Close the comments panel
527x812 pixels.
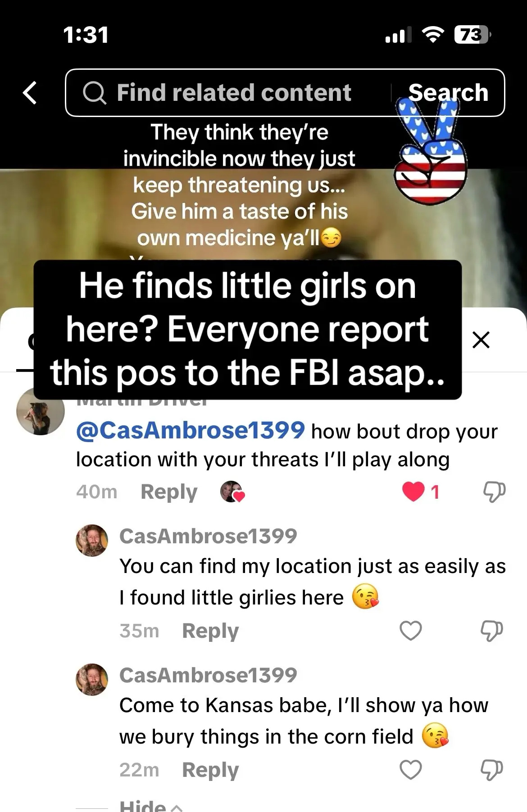click(481, 340)
